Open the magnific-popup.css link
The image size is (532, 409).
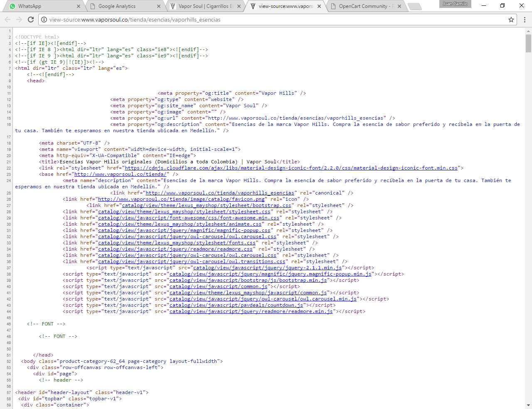[184, 230]
